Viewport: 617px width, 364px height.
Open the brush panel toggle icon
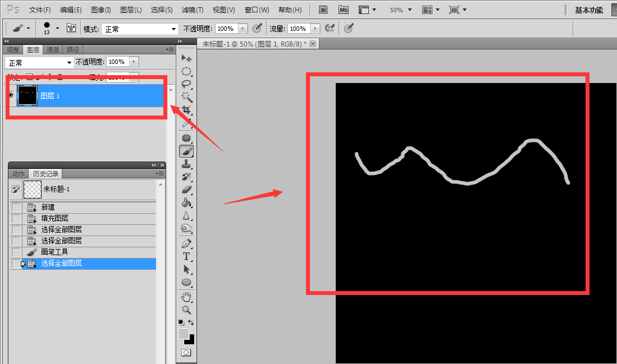pyautogui.click(x=71, y=28)
